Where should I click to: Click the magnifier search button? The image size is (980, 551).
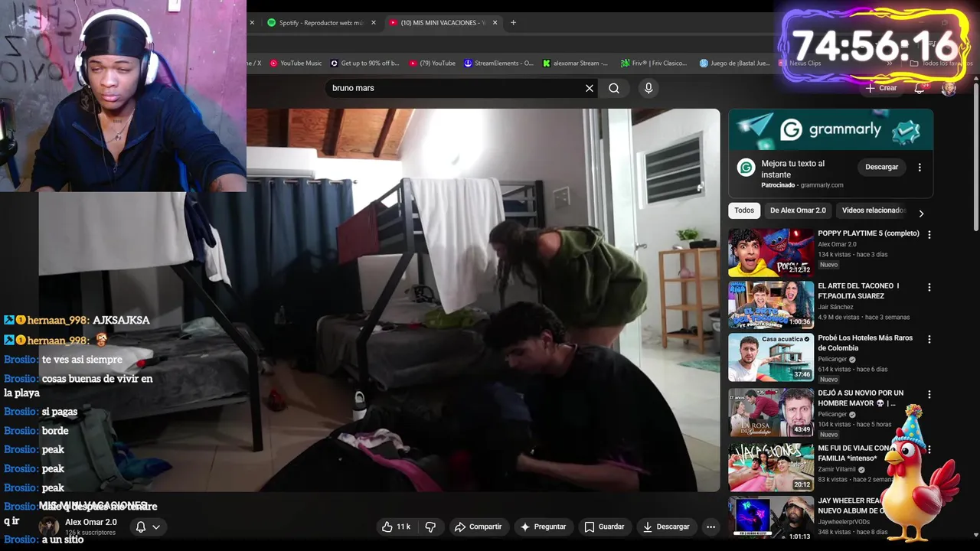[x=614, y=88]
